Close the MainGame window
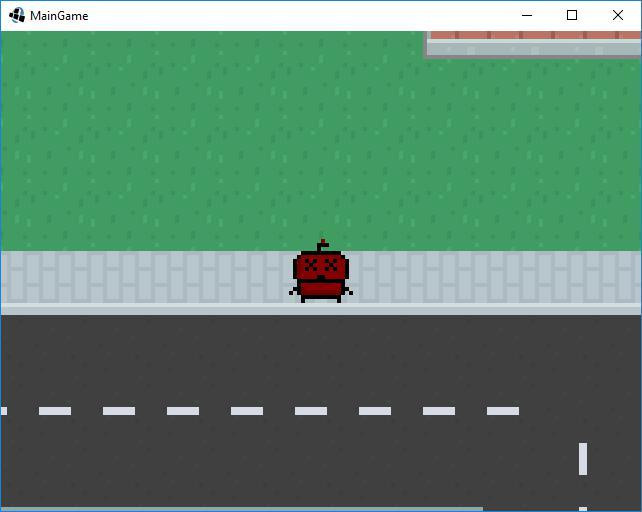This screenshot has width=642, height=512. click(x=618, y=16)
